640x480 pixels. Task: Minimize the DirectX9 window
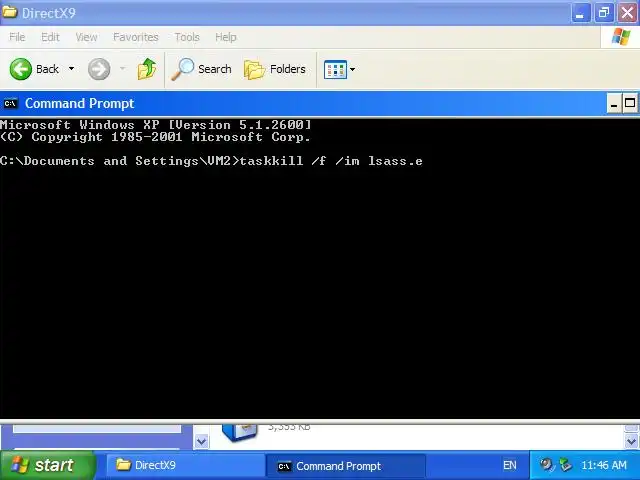[x=580, y=13]
